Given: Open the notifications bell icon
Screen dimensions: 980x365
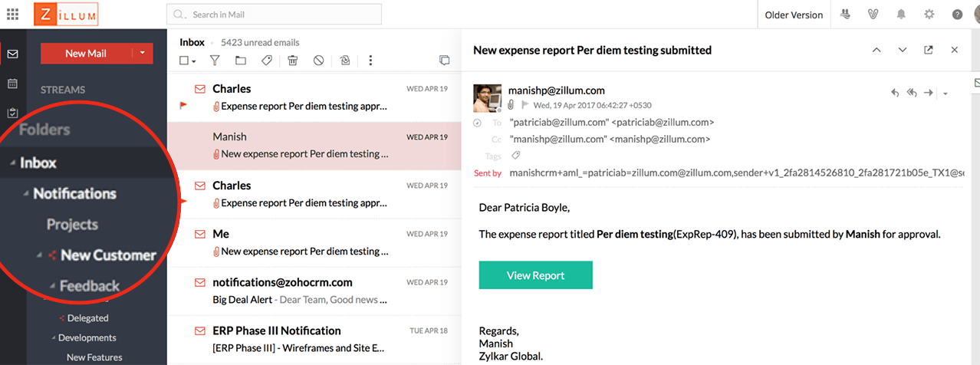Looking at the screenshot, I should pyautogui.click(x=903, y=15).
